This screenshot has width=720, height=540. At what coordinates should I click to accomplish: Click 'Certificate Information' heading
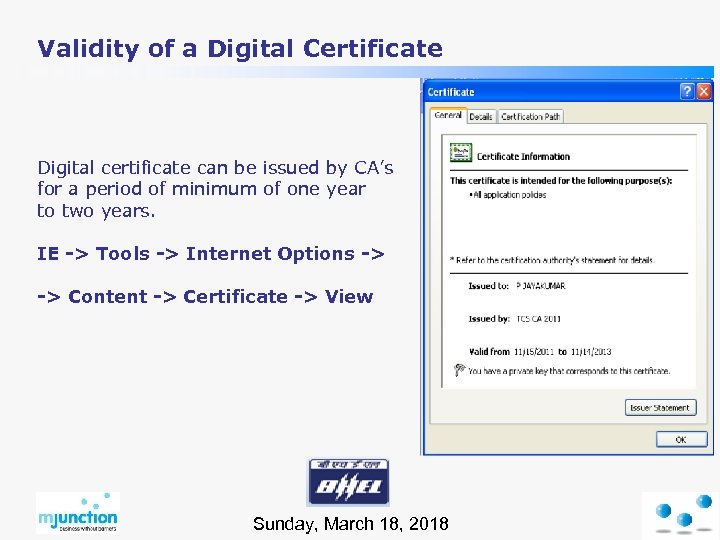[x=523, y=157]
